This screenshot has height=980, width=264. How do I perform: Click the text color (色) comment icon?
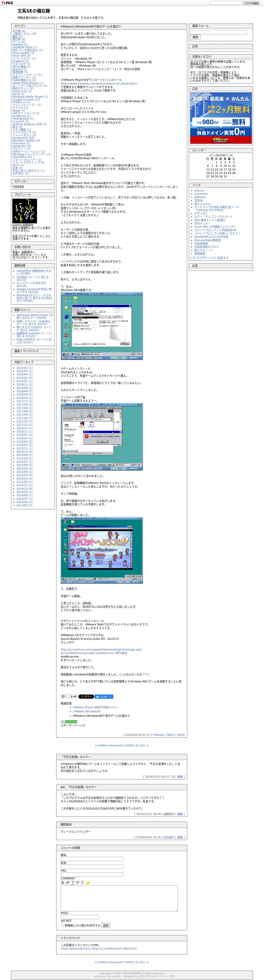[82, 883]
